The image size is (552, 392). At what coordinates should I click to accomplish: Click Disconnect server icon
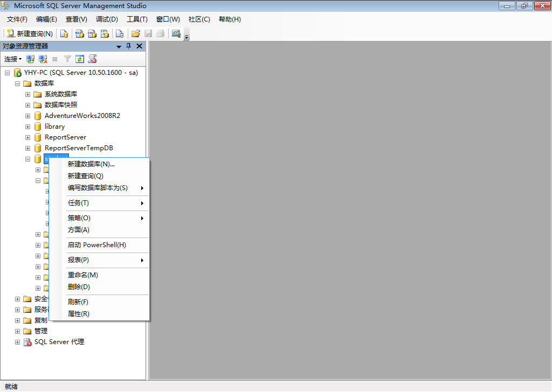pos(43,59)
